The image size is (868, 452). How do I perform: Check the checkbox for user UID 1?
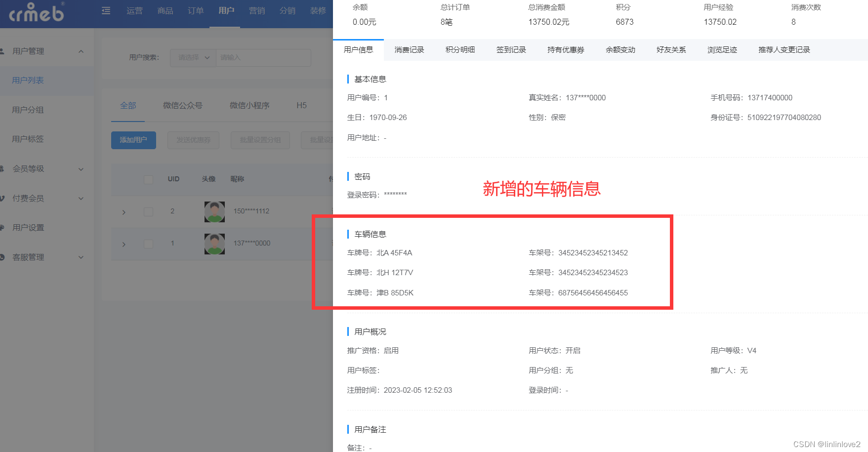tap(148, 244)
